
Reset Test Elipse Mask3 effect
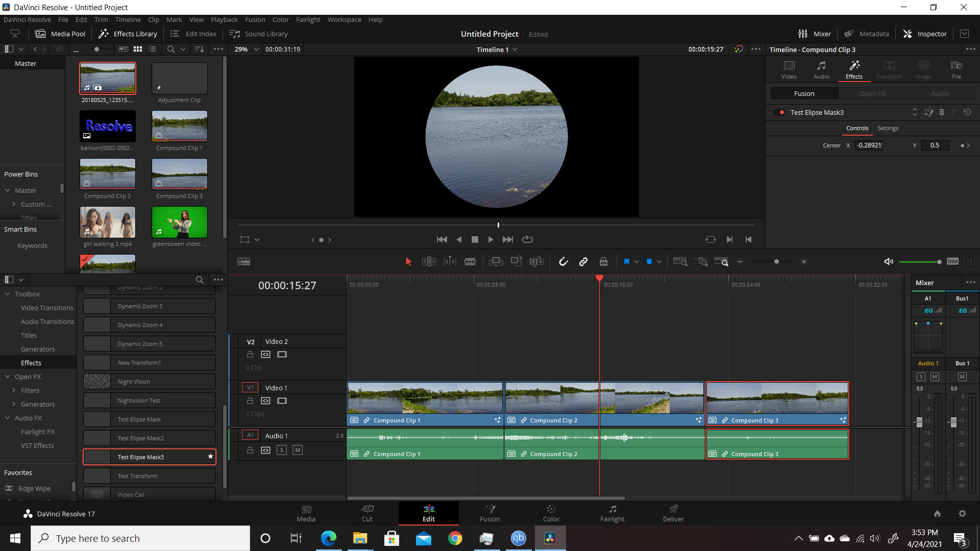coord(967,112)
